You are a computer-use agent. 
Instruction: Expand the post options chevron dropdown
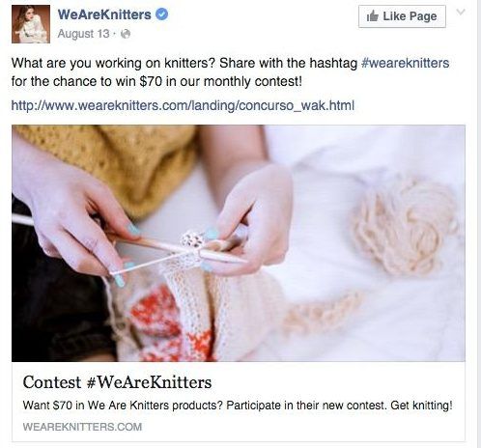click(461, 13)
